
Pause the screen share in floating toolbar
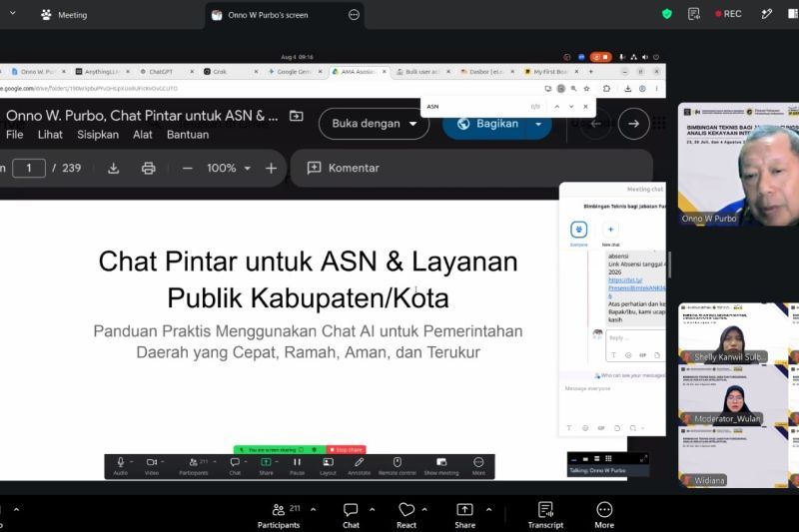pos(297,466)
